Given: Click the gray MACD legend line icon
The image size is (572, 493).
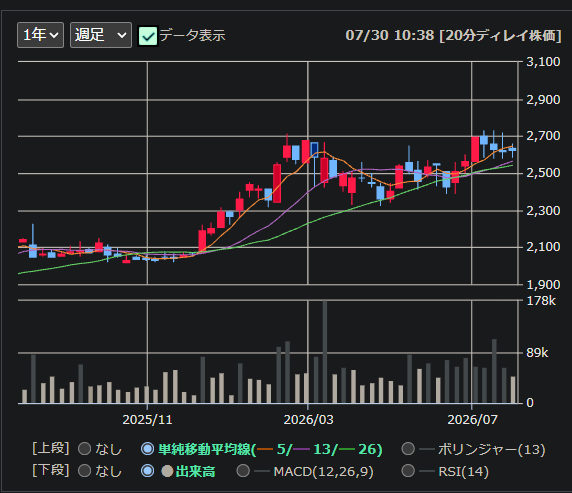Looking at the screenshot, I should pyautogui.click(x=262, y=471).
